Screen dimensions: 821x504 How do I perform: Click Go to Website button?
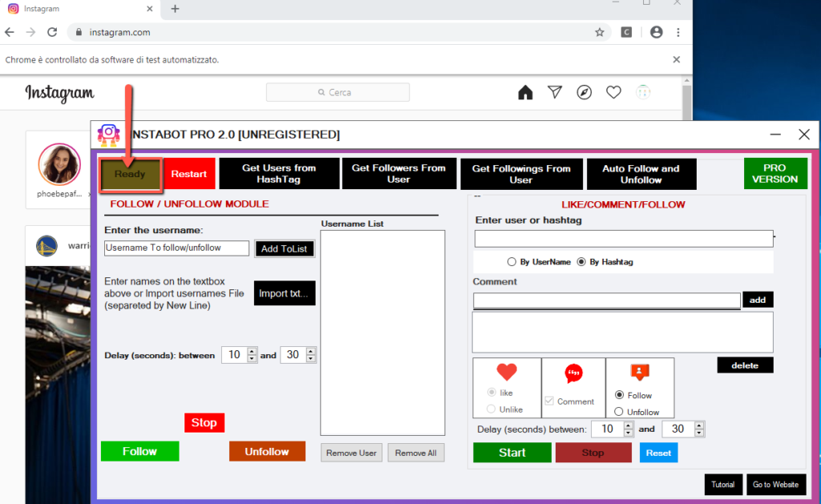point(775,485)
